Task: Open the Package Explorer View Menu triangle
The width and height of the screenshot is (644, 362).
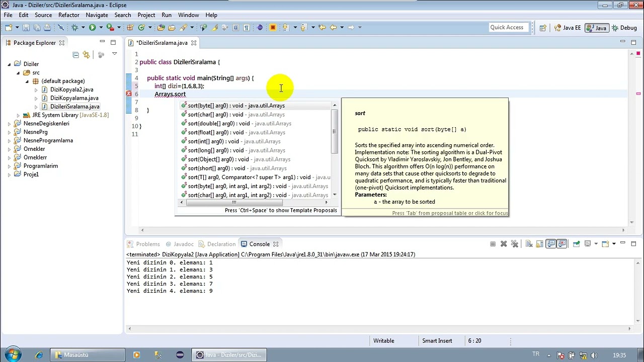Action: [x=114, y=54]
